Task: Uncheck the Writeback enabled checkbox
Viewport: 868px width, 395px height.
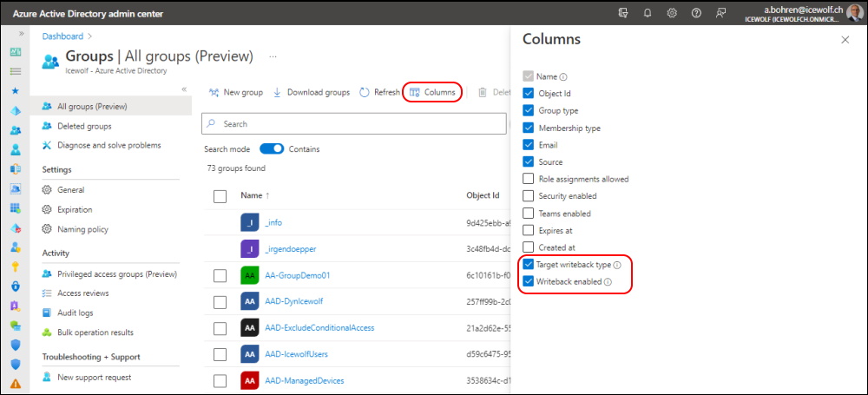Action: point(529,281)
